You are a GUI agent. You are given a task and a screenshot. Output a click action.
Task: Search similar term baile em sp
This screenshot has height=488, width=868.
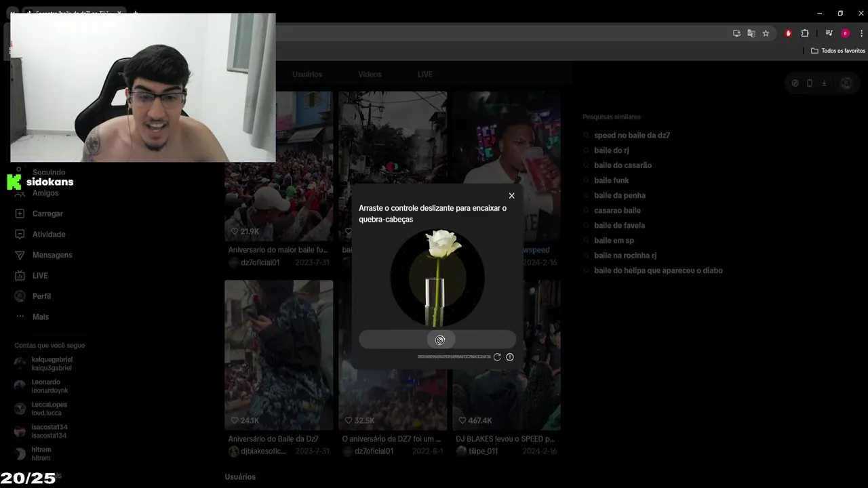pyautogui.click(x=614, y=241)
